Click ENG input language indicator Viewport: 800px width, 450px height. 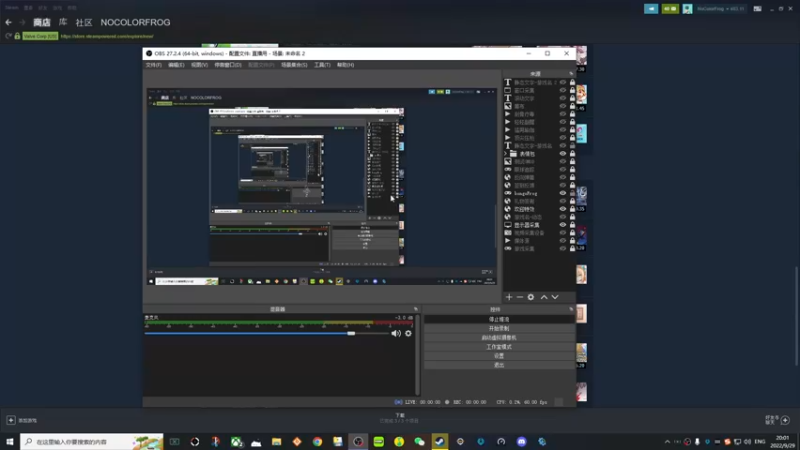[x=760, y=442]
